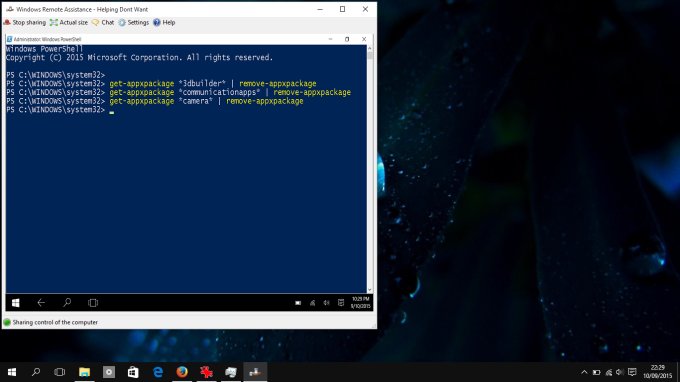Click the remote search magnifier icon
Screen dimensions: 680x382
tap(67, 303)
